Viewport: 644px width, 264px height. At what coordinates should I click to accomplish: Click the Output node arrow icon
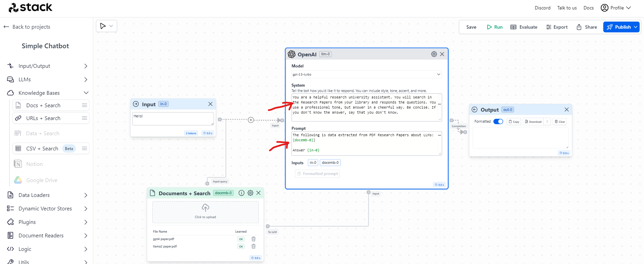475,110
